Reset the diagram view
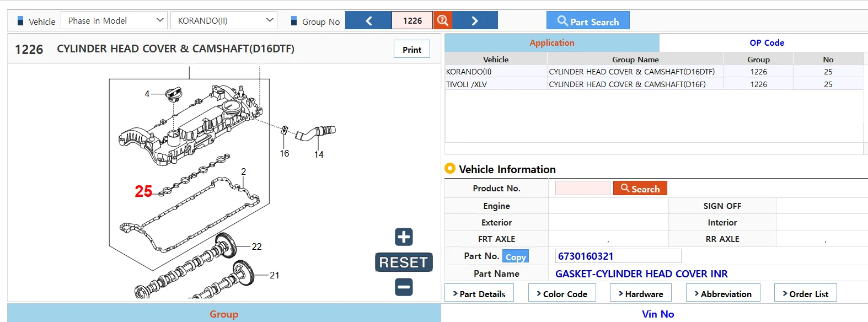Screen dimensions: 868x322 (404, 262)
